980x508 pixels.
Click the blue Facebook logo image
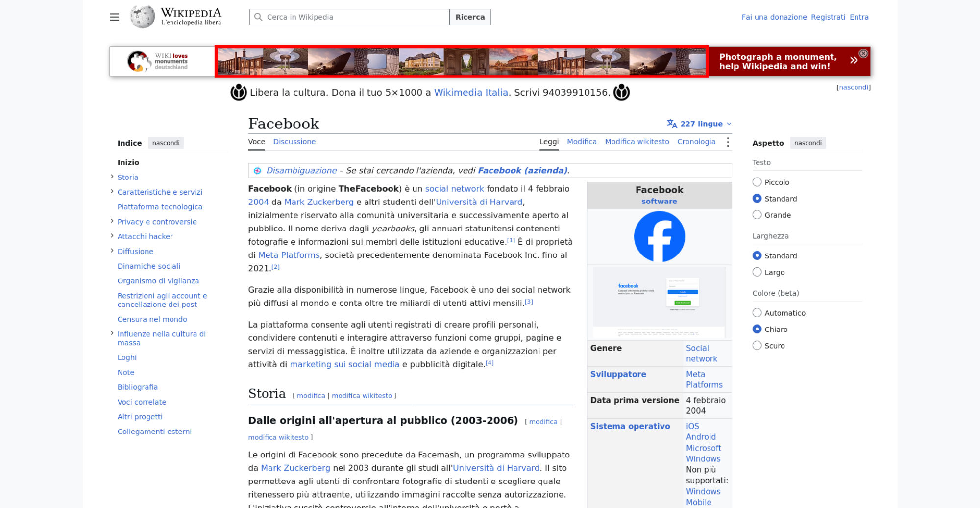point(659,236)
